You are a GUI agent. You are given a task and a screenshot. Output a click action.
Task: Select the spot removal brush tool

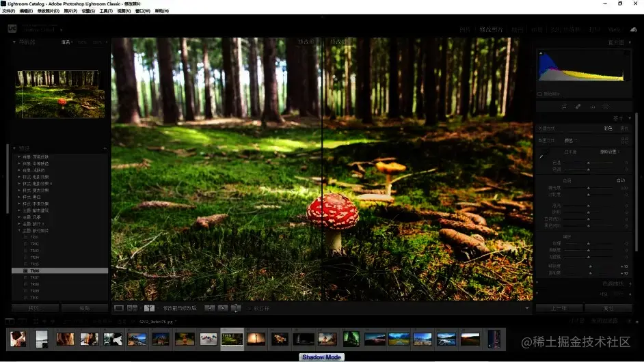(578, 107)
